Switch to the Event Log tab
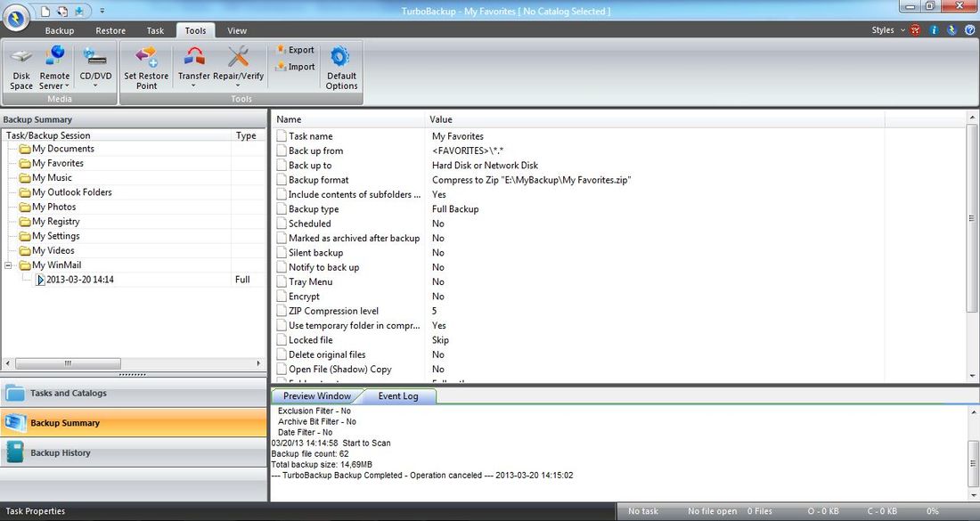Screen dimensions: 980x521 click(398, 396)
